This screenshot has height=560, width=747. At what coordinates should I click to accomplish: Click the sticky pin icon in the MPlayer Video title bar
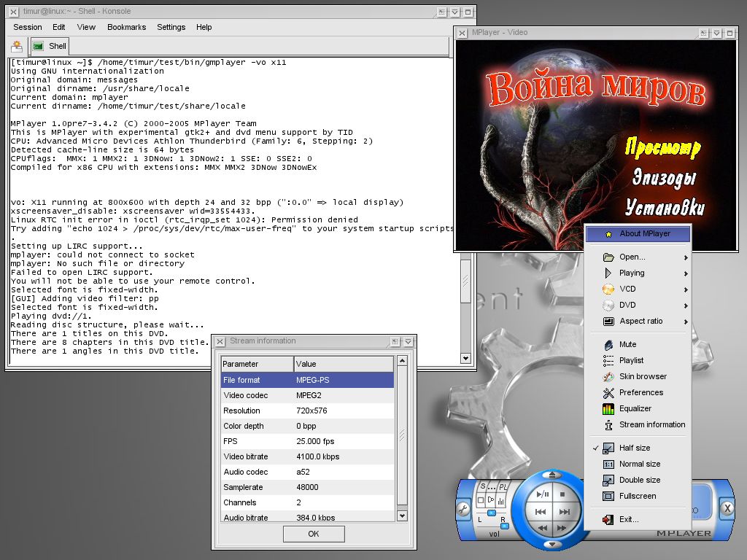[x=704, y=33]
